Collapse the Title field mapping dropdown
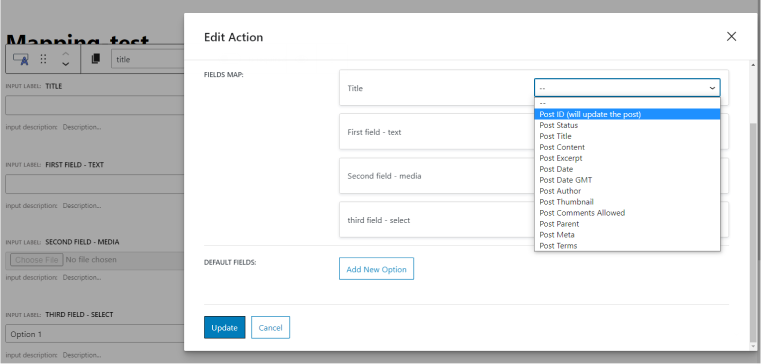761x364 pixels. pos(627,88)
